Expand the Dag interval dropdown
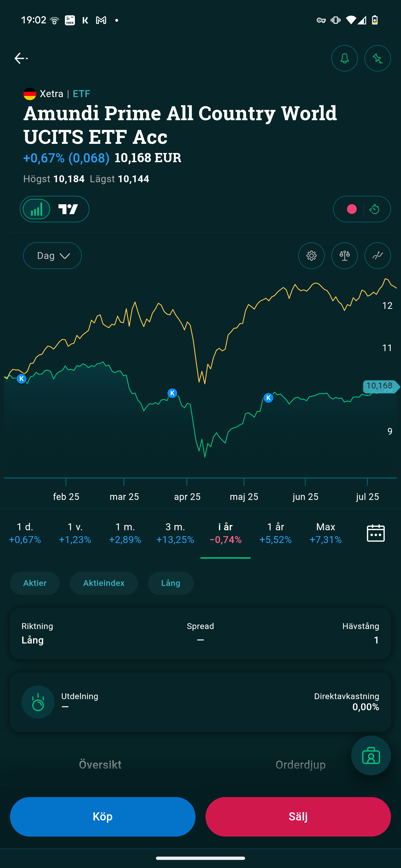 (52, 256)
